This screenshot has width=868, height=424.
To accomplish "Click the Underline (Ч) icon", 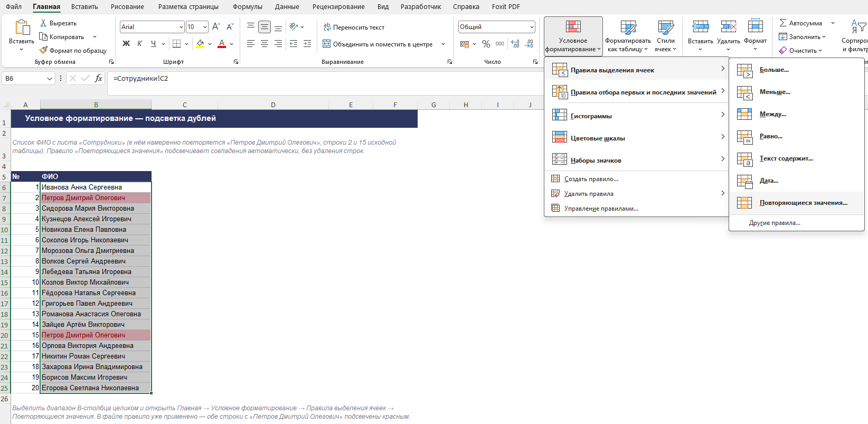I will (153, 44).
